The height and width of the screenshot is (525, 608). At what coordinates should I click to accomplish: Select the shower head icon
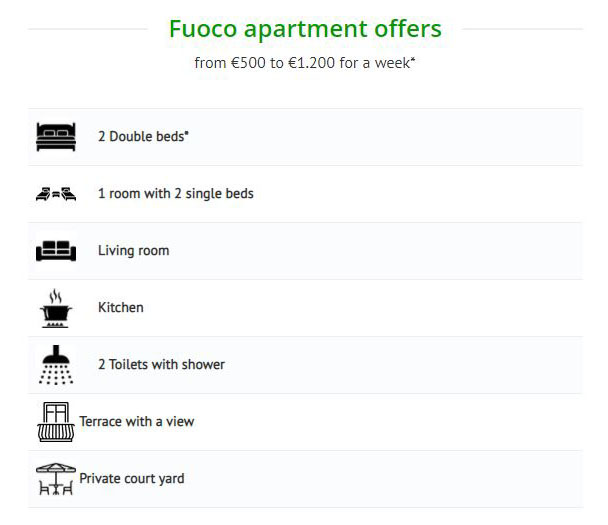point(56,365)
